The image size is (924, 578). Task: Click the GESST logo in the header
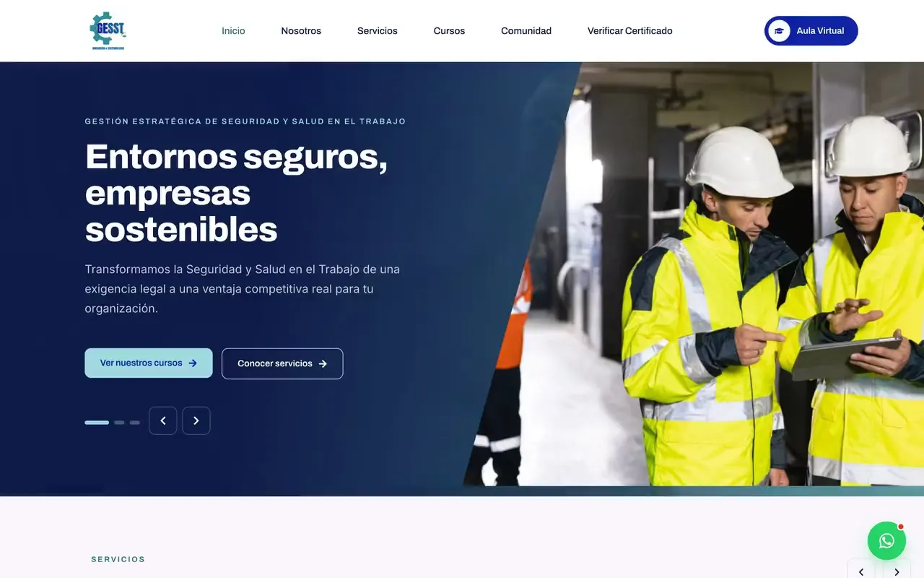[108, 31]
